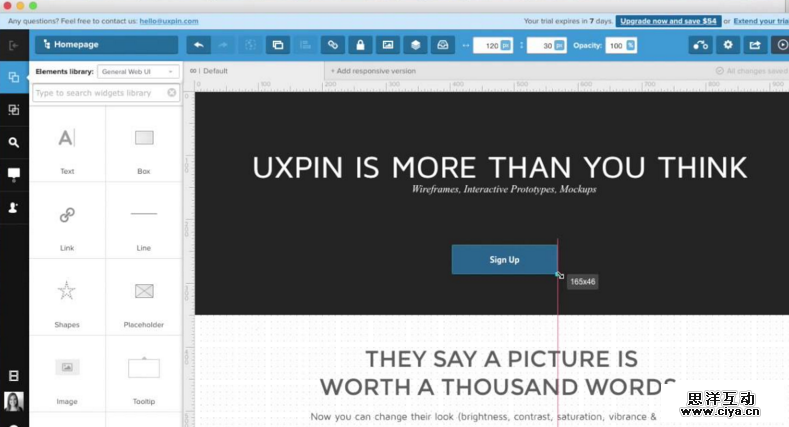Open the Elements library dropdown
Image resolution: width=789 pixels, height=427 pixels.
pos(138,71)
